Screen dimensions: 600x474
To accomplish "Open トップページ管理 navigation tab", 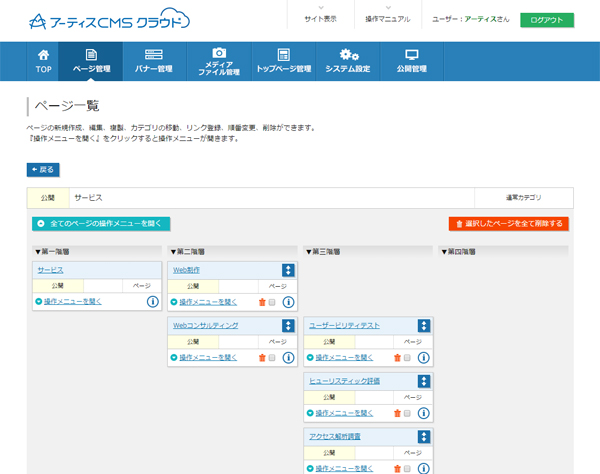I will 284,61.
